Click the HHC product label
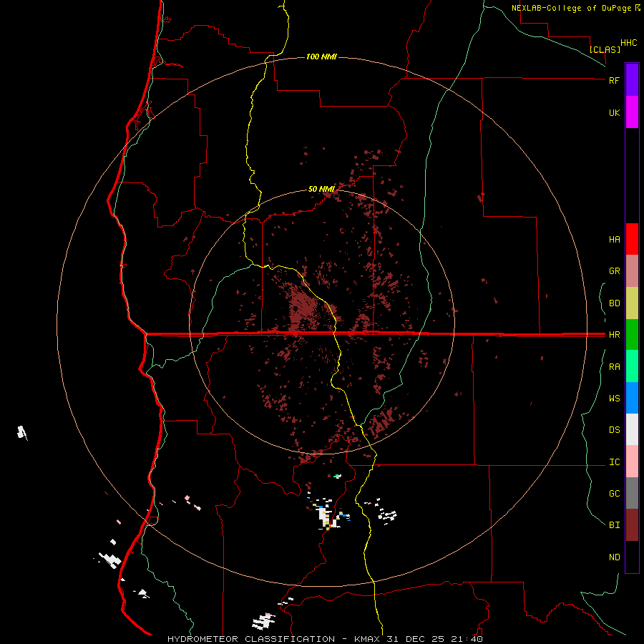The height and width of the screenshot is (644, 644). (629, 43)
